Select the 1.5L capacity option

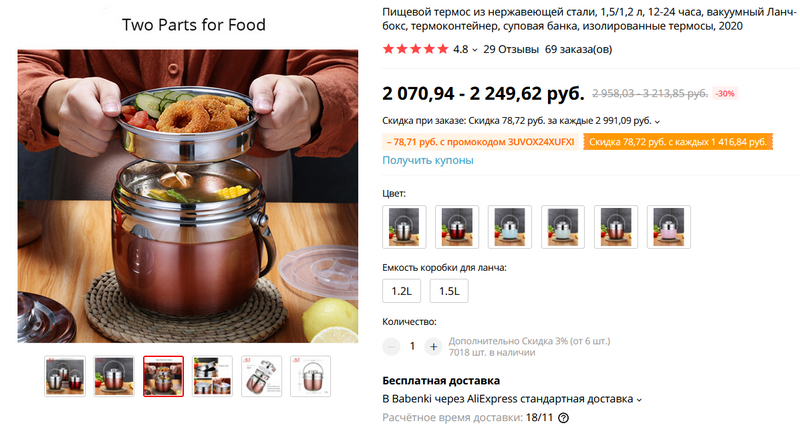[x=449, y=291]
